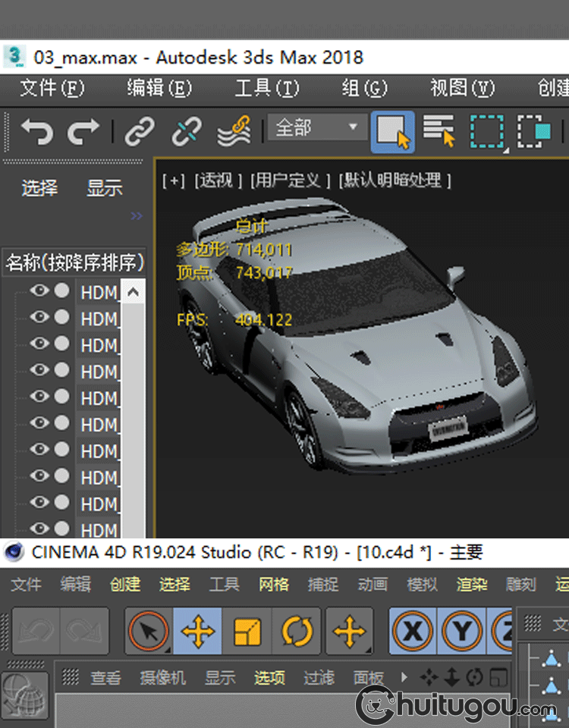Click the 3ds Max application logo icon
The height and width of the screenshot is (728, 569).
[14, 57]
